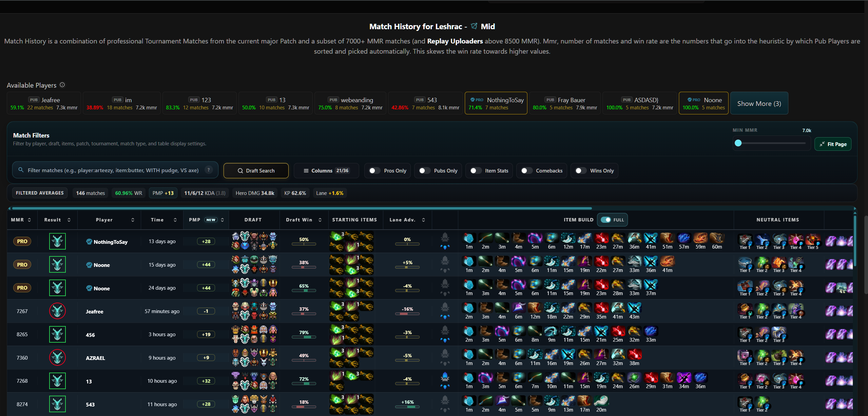Click the 33m item icon in player 456's build
The width and height of the screenshot is (868, 416).
click(x=651, y=331)
